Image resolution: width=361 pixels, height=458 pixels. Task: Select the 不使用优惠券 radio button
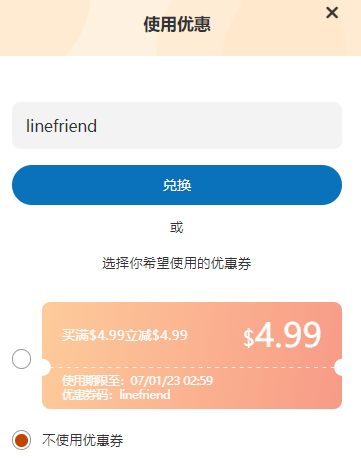click(22, 440)
